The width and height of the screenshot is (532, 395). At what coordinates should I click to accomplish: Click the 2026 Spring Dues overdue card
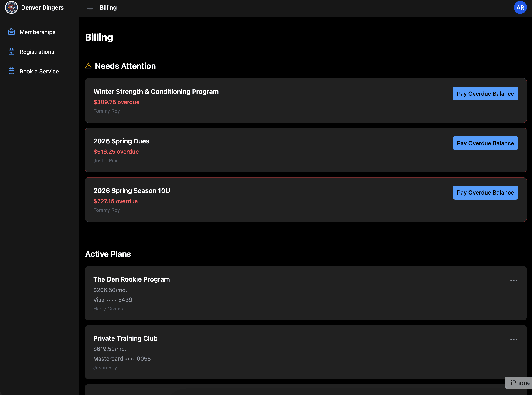pos(263,150)
